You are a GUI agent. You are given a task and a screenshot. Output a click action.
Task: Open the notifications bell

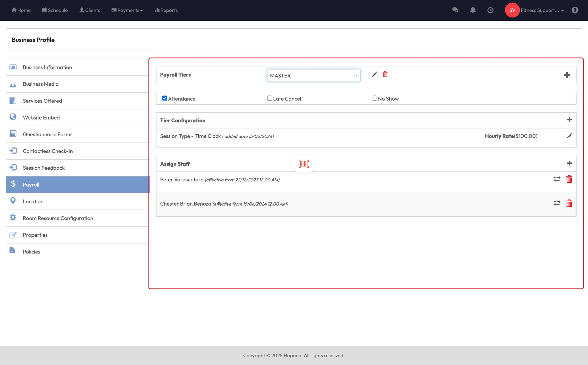[x=473, y=10]
